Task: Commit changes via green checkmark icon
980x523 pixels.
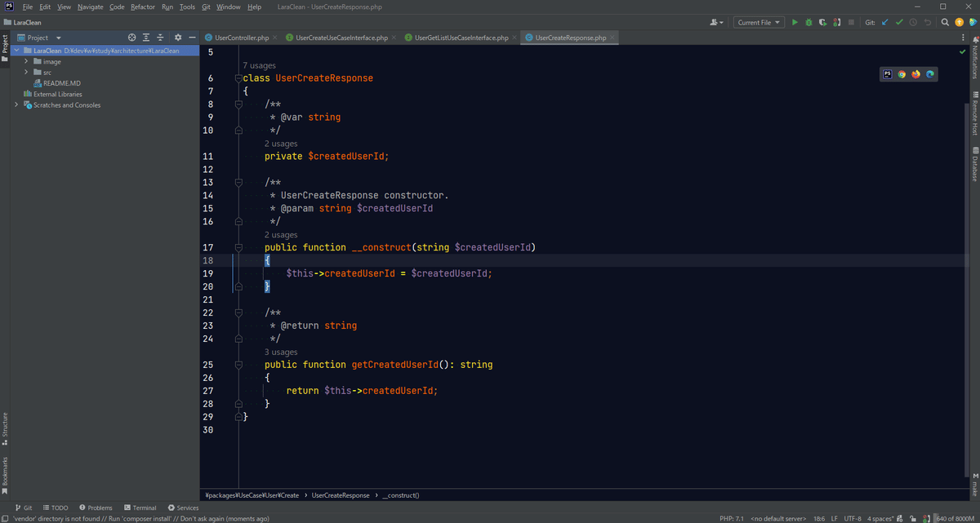Action: pos(899,22)
